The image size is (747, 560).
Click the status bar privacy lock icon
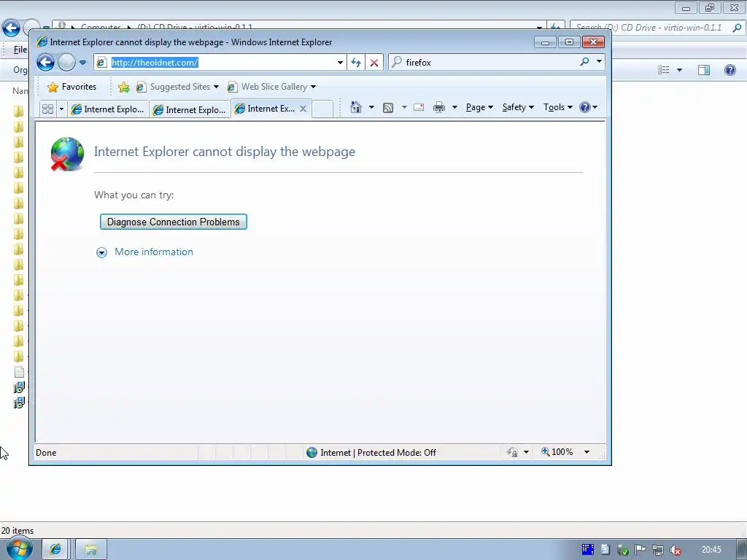click(513, 452)
